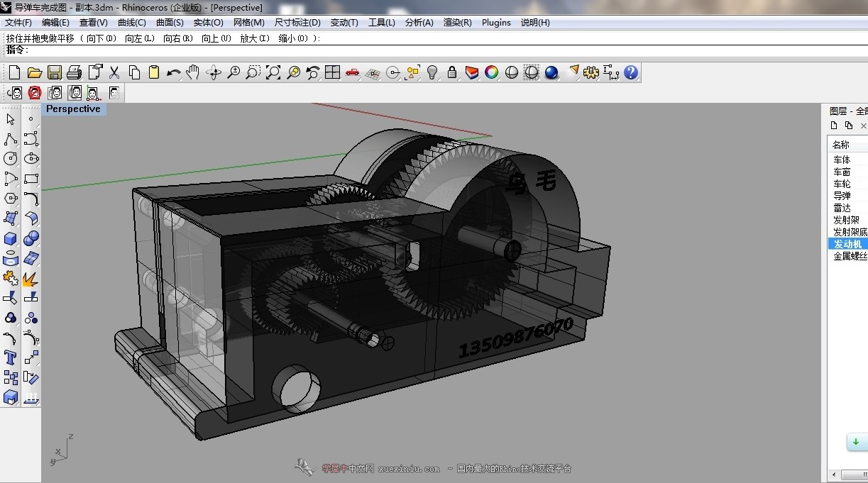Choose the 向右(R) command option
This screenshot has width=868, height=483.
(178, 38)
